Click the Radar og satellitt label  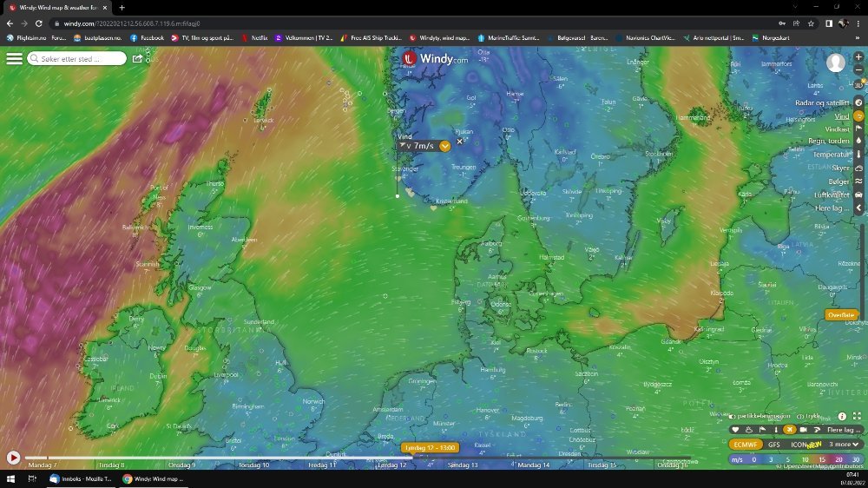pos(822,102)
